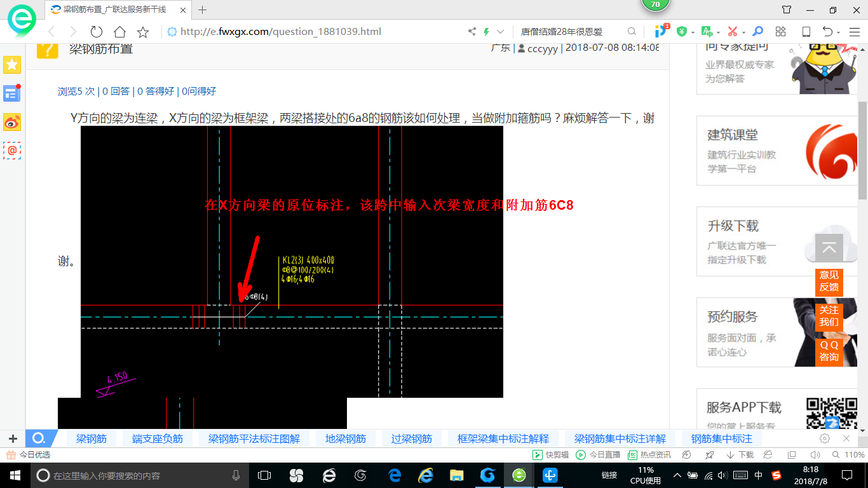
Task: Click the green translate icon
Action: pos(707,32)
